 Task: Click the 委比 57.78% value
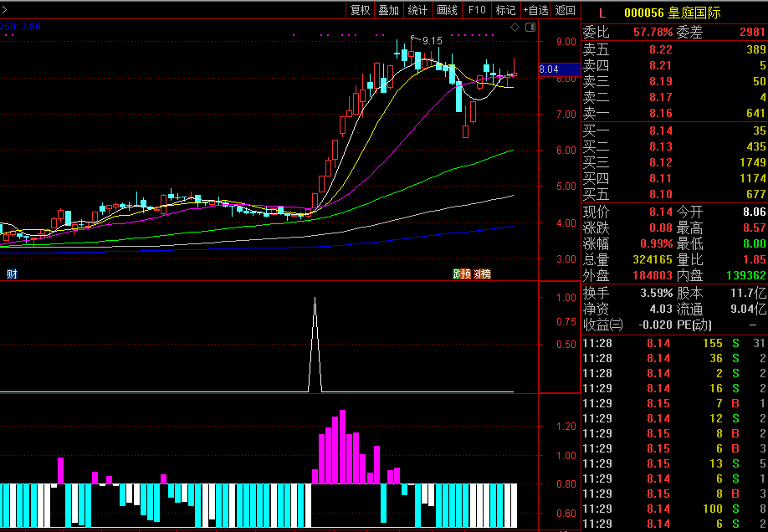653,33
